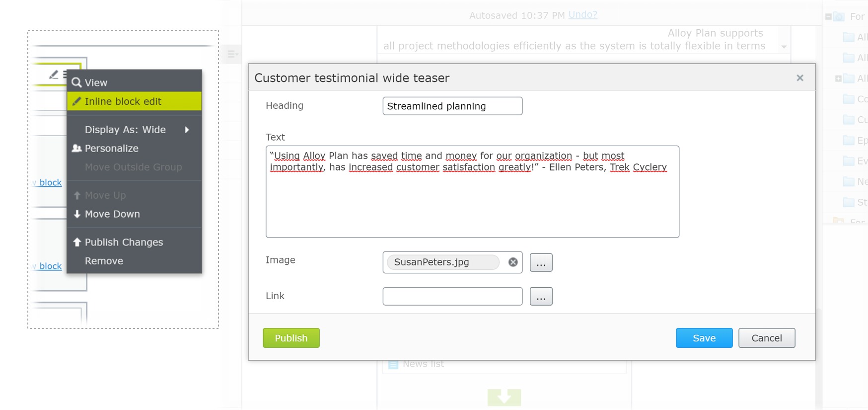
Task: Clear the SusanPeters.jpg image selection
Action: [513, 262]
